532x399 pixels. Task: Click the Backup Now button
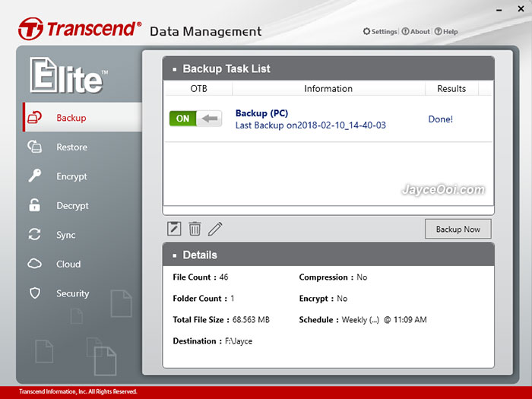coord(458,229)
